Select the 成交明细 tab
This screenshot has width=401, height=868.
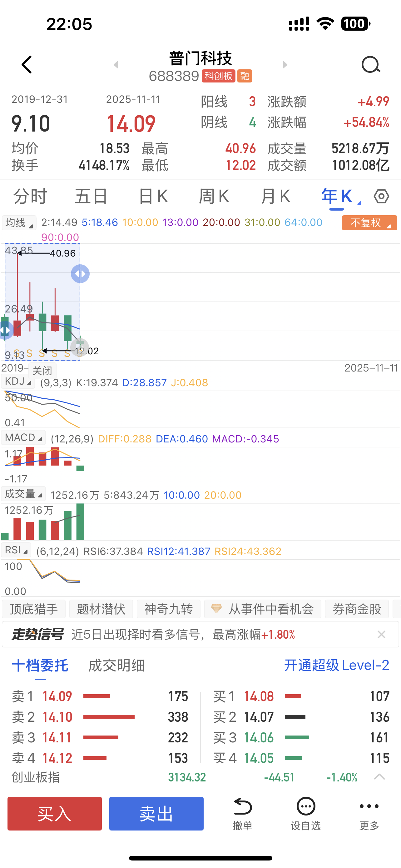[x=116, y=666]
